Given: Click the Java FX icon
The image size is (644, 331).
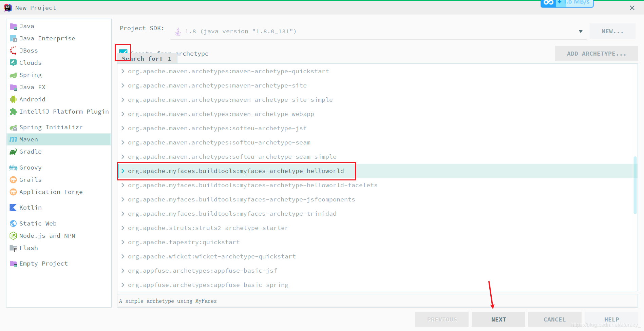Looking at the screenshot, I should point(13,87).
